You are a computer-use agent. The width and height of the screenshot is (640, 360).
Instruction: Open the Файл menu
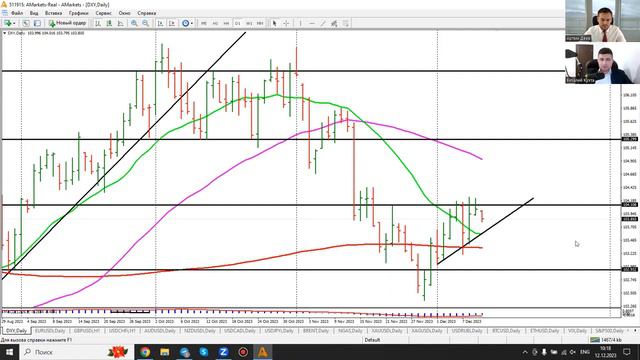pyautogui.click(x=17, y=13)
